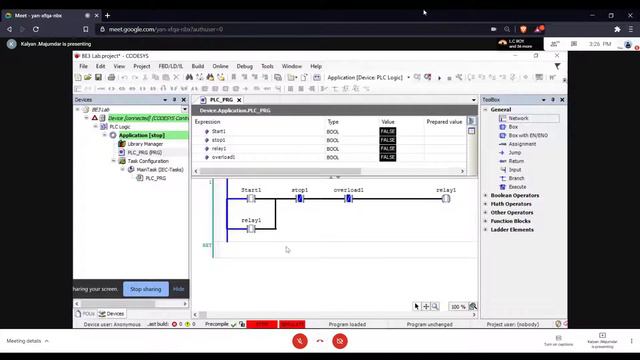Viewport: 640px width, 360px height.
Task: Click the Delete X toolbar icon
Action: coord(176,77)
